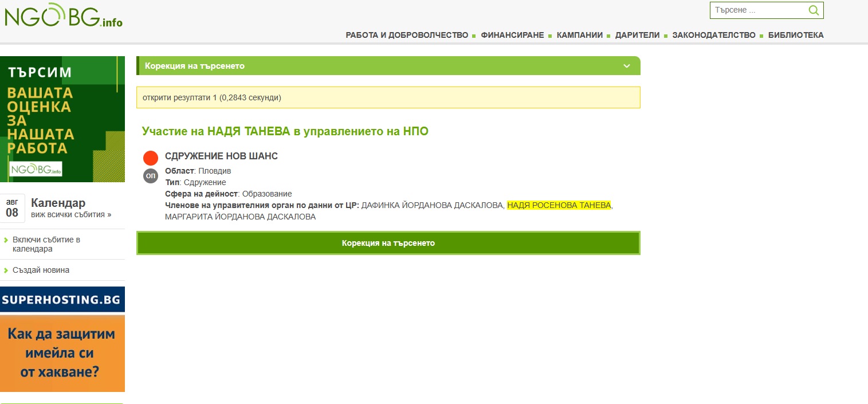Screen dimensions: 868x404
Task: Open the ДАРИТЕЛИ menu item
Action: coord(637,35)
